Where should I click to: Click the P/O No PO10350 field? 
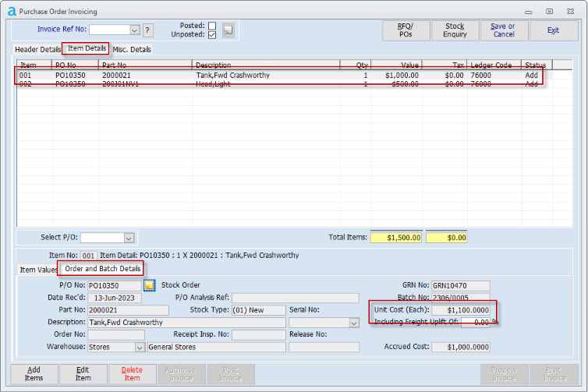[x=115, y=286]
